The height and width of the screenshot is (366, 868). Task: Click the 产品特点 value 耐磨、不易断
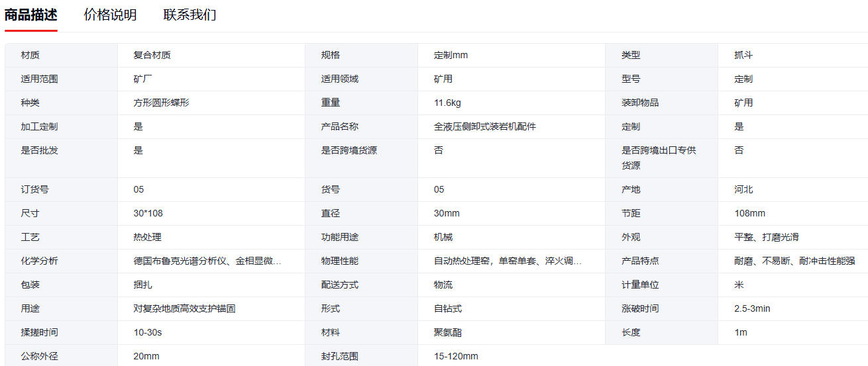(x=790, y=261)
